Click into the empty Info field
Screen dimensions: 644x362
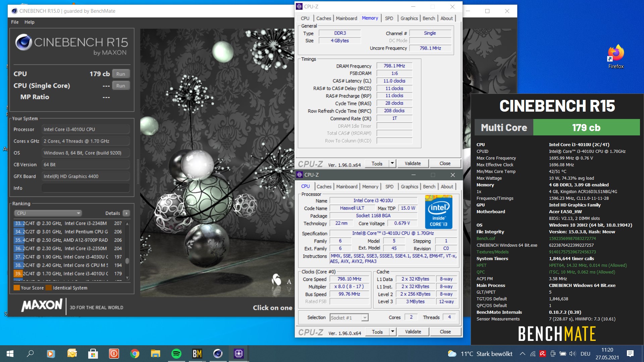[86, 188]
